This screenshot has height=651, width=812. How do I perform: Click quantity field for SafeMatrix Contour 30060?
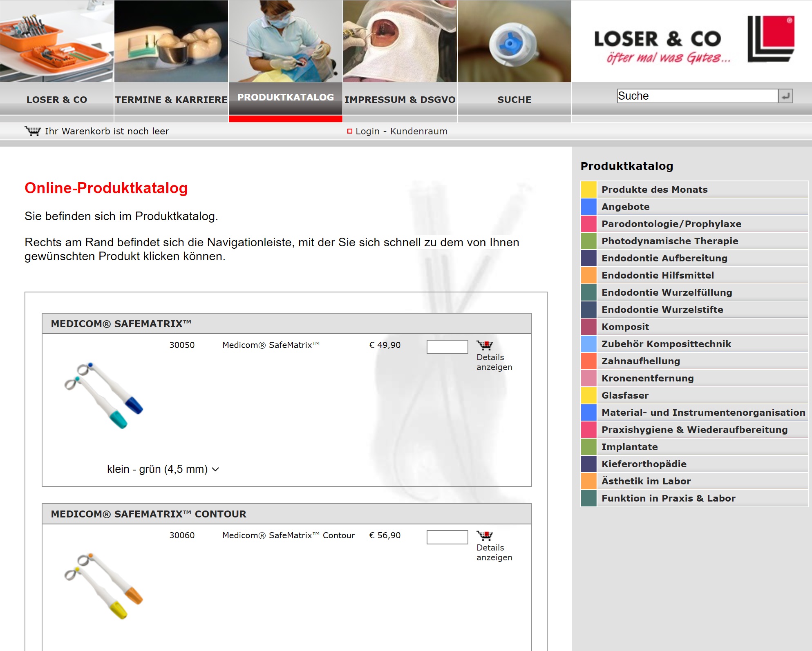pos(447,537)
